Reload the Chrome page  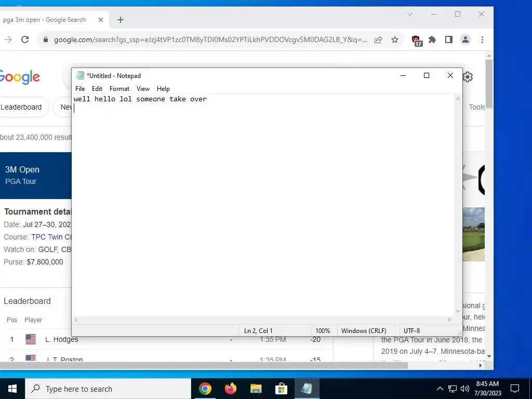tap(25, 39)
